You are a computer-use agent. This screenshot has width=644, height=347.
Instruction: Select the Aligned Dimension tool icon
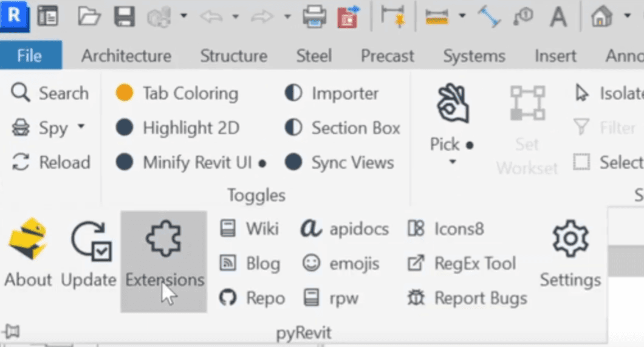pos(393,16)
